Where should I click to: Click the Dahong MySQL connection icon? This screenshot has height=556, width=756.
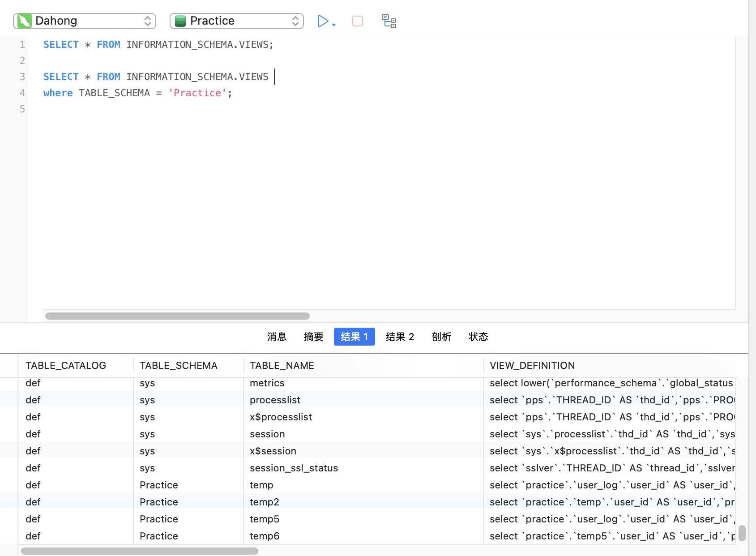pos(25,21)
